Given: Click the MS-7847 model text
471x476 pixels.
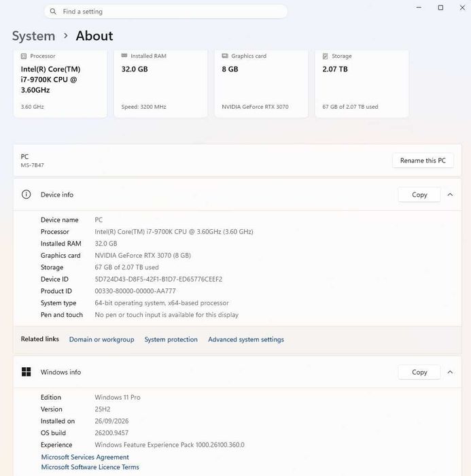Looking at the screenshot, I should tap(32, 165).
